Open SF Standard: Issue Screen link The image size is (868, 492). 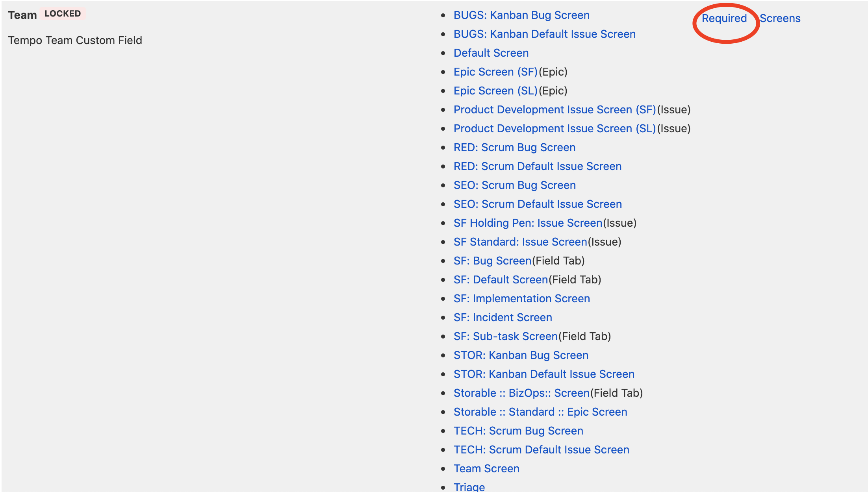click(520, 242)
